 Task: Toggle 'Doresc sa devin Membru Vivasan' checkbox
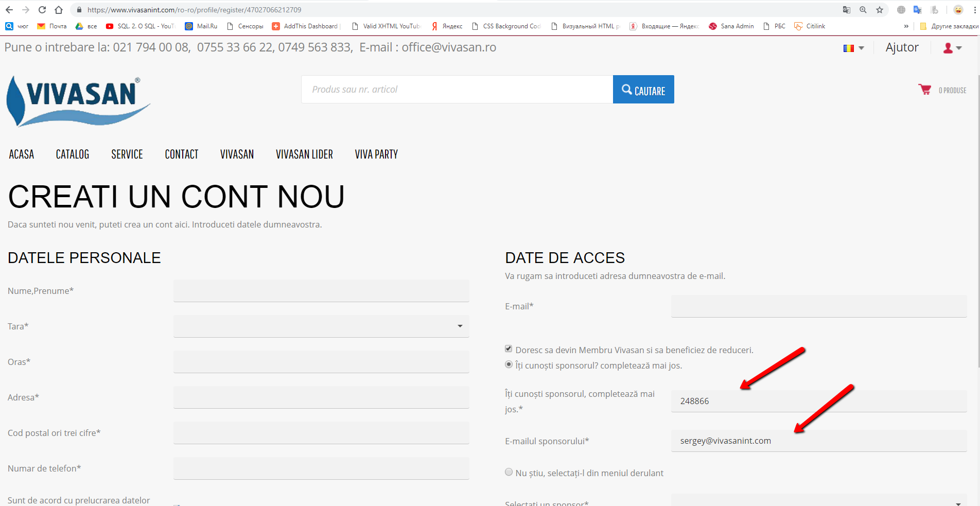pos(509,348)
